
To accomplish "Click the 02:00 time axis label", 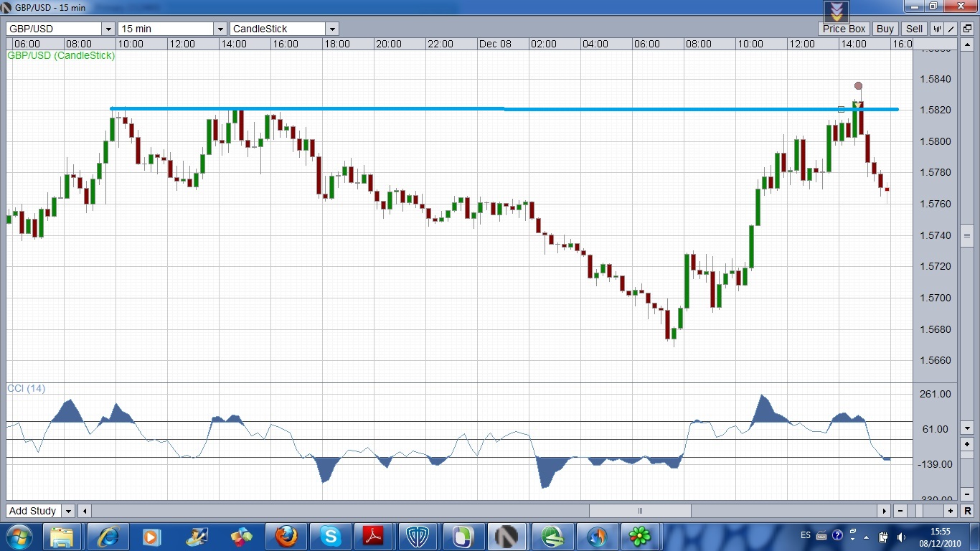I will (x=543, y=44).
